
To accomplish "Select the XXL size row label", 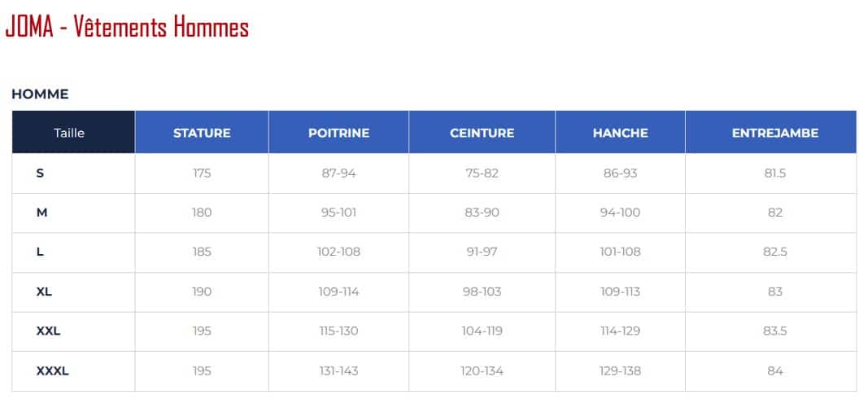I will (x=48, y=331).
